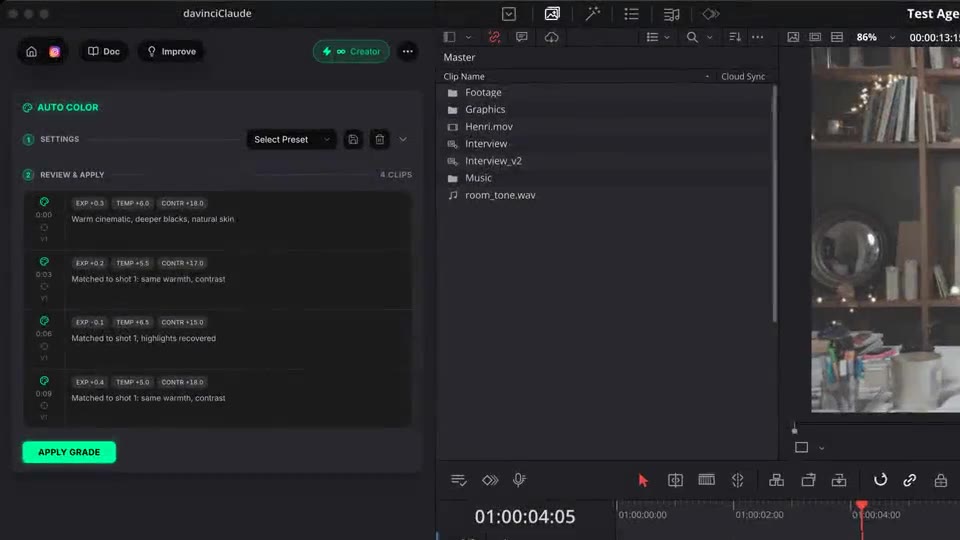The height and width of the screenshot is (540, 960).
Task: Click the Cloud Sync column header
Action: tap(743, 77)
